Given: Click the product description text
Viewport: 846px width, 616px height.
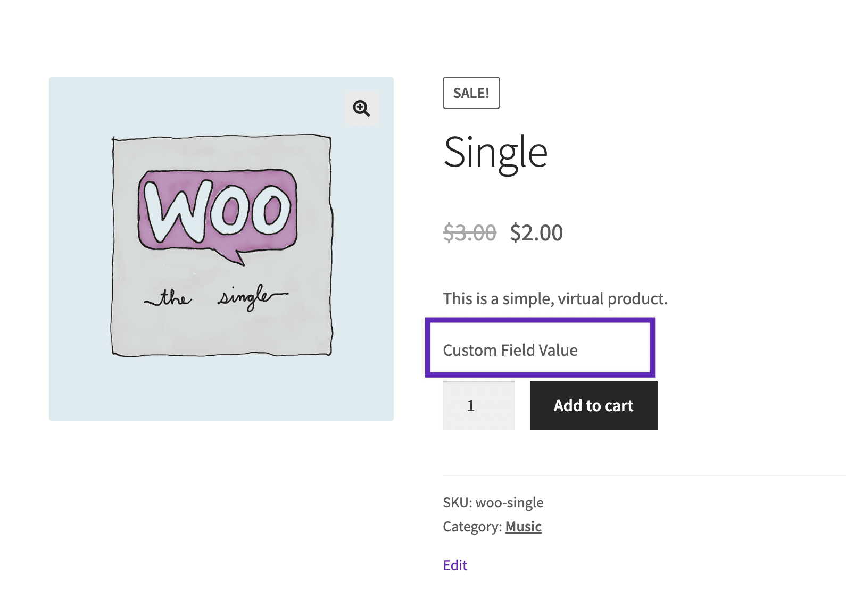Looking at the screenshot, I should pyautogui.click(x=555, y=298).
